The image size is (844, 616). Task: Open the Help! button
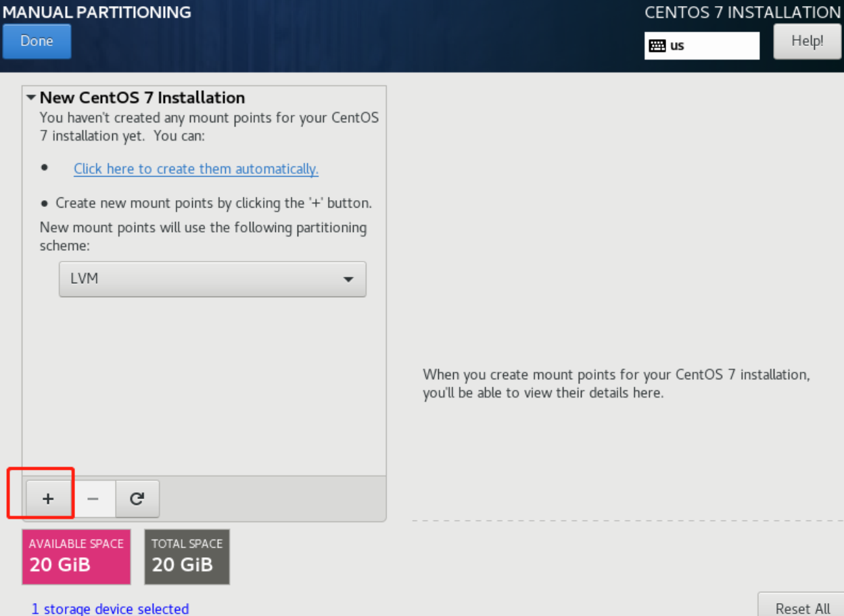[807, 41]
